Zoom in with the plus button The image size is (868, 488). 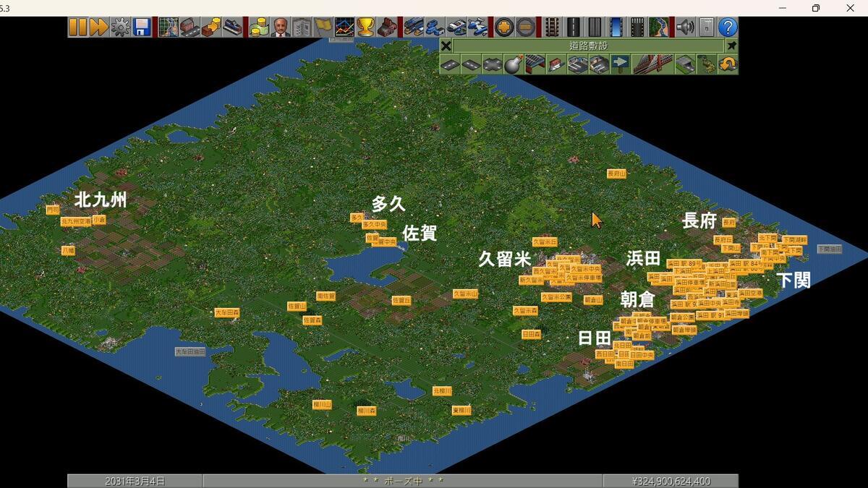[504, 27]
